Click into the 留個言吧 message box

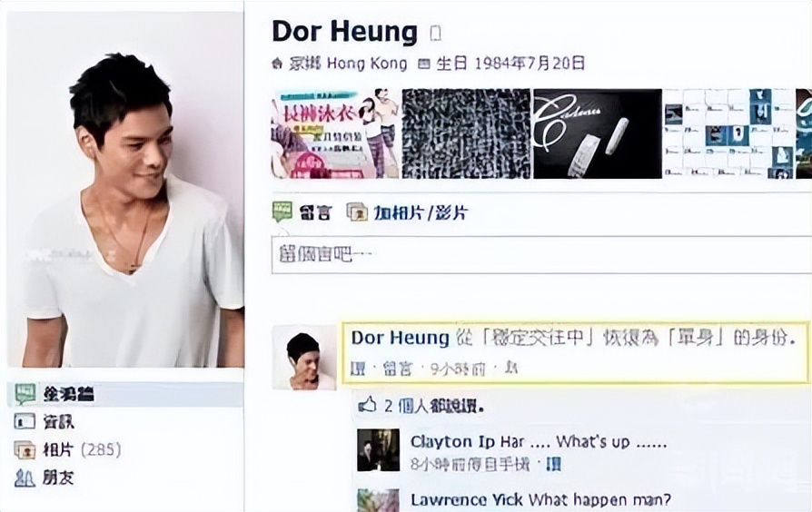541,255
